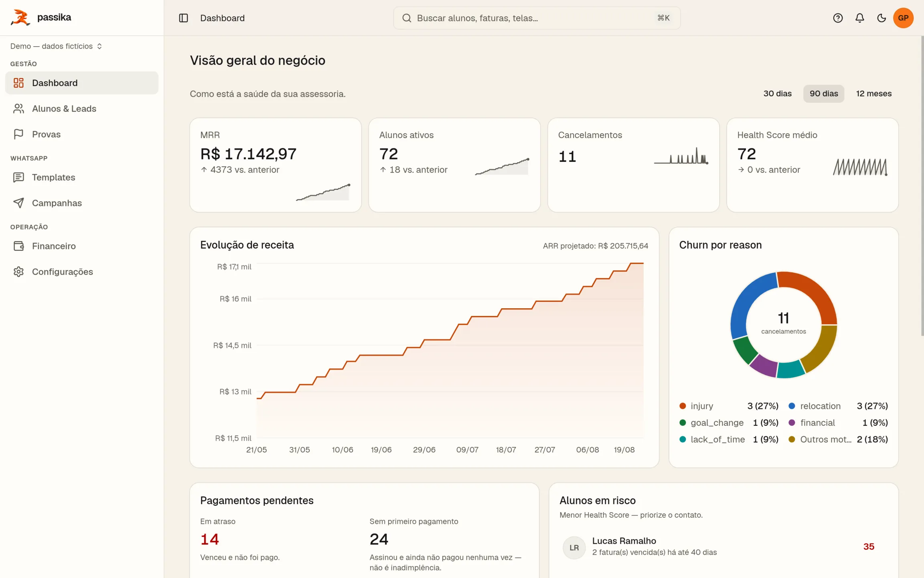Click the Health Score médio sparkline

click(860, 167)
